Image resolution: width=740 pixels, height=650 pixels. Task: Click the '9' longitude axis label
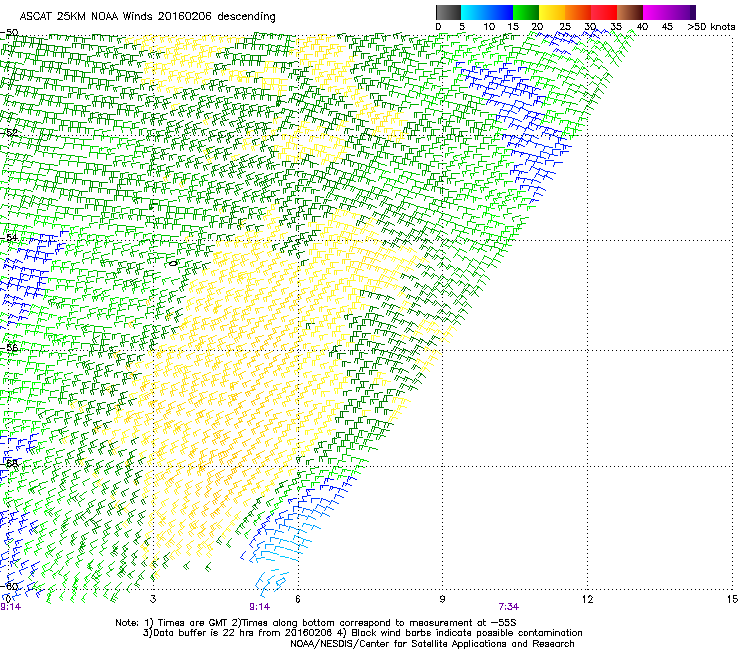tap(442, 599)
